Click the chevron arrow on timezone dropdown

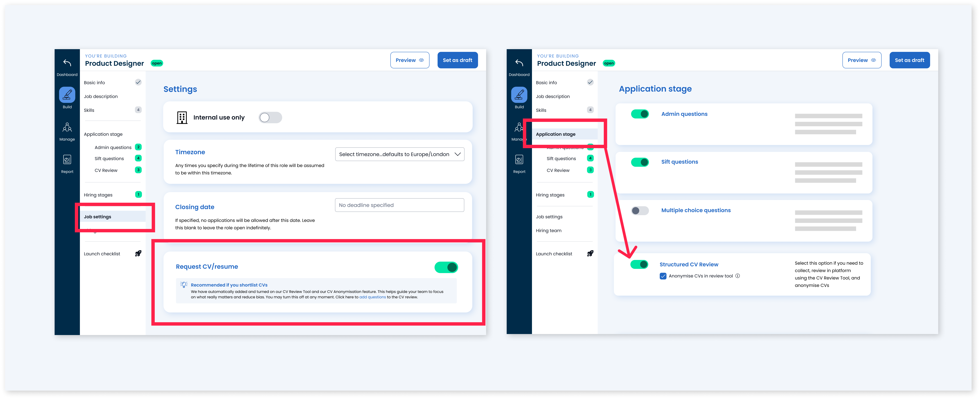pos(457,154)
